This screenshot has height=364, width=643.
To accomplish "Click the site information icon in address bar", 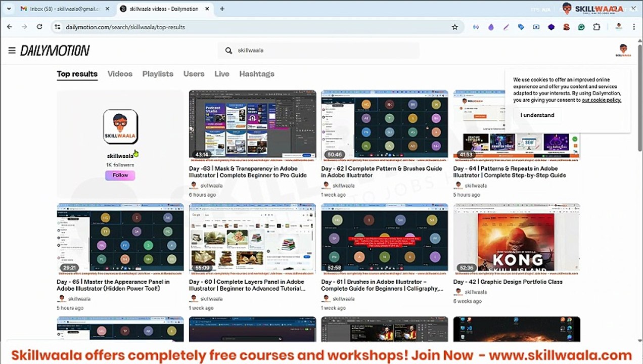I will [58, 27].
